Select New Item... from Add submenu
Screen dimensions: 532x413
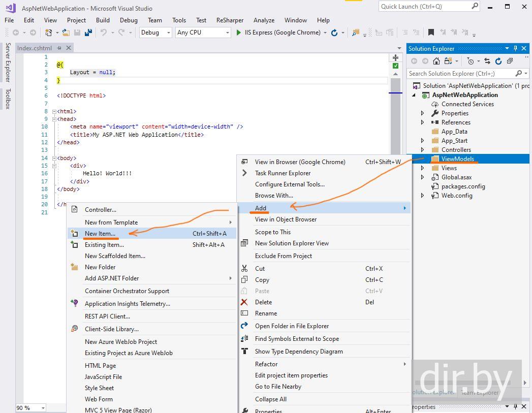point(100,234)
